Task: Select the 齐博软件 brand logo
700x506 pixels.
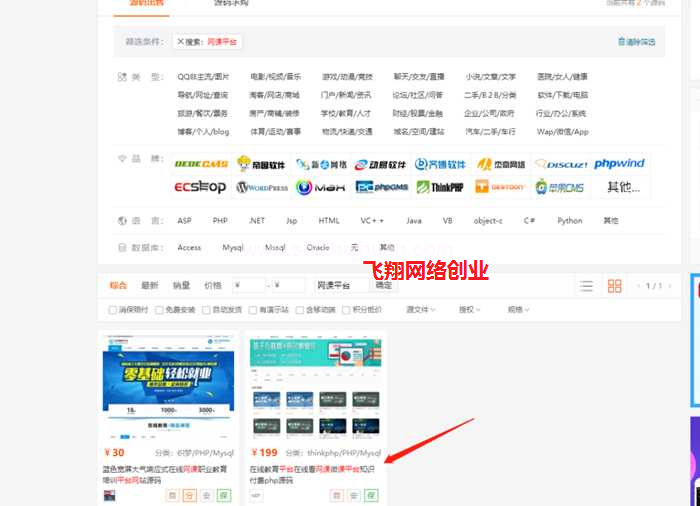Action: tap(440, 164)
